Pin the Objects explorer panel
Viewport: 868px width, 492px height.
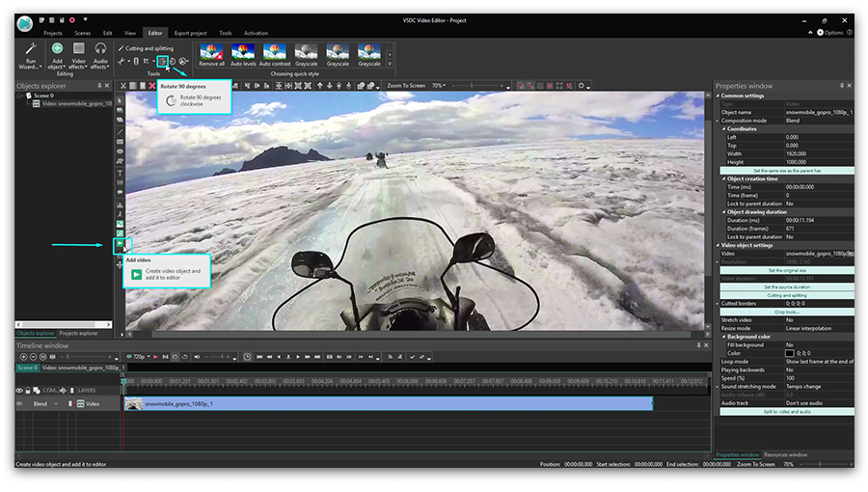[x=99, y=86]
